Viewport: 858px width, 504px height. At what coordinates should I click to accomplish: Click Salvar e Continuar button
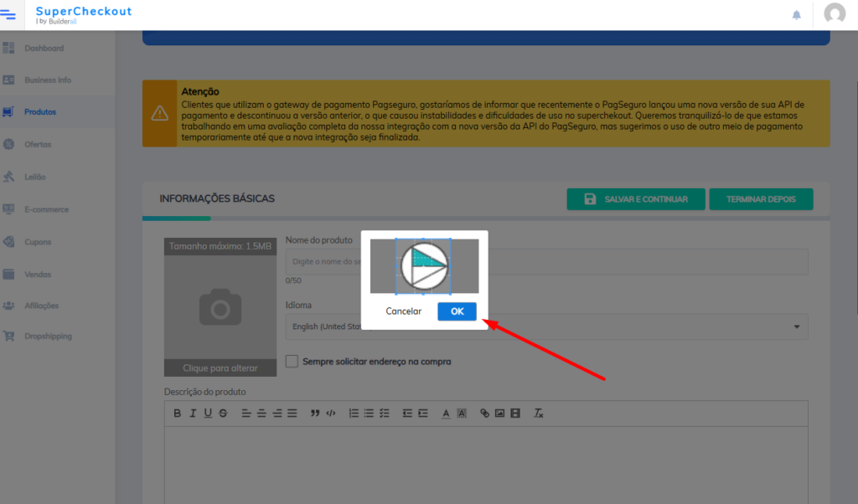click(636, 199)
